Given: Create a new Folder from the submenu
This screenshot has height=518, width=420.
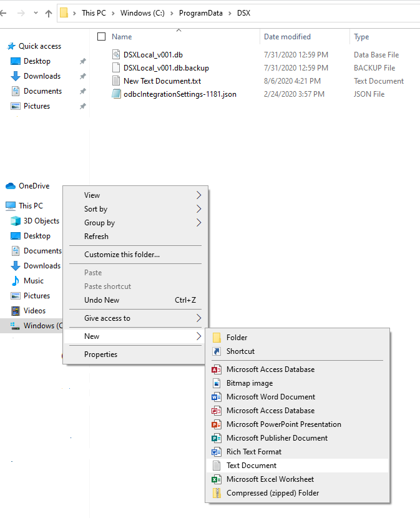Looking at the screenshot, I should click(298, 338).
